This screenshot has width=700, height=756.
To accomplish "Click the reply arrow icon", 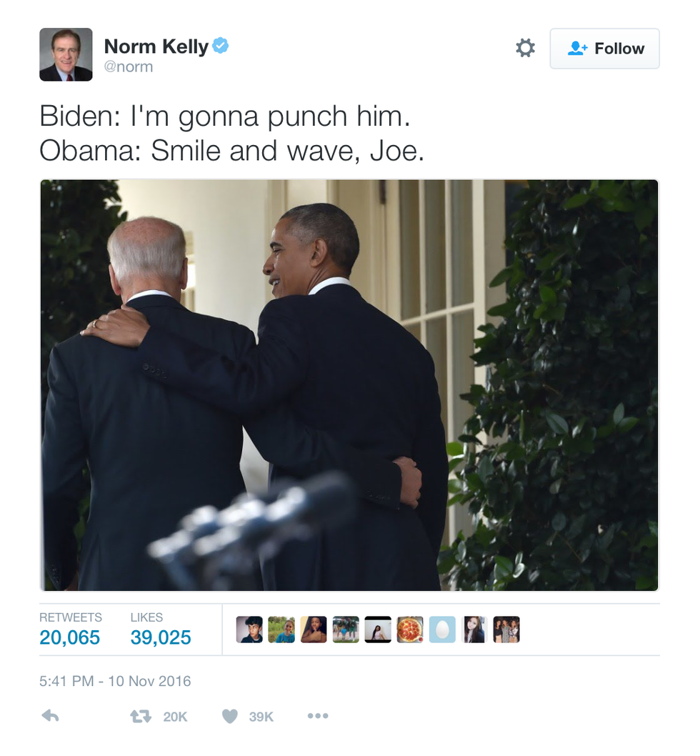I will (x=50, y=716).
